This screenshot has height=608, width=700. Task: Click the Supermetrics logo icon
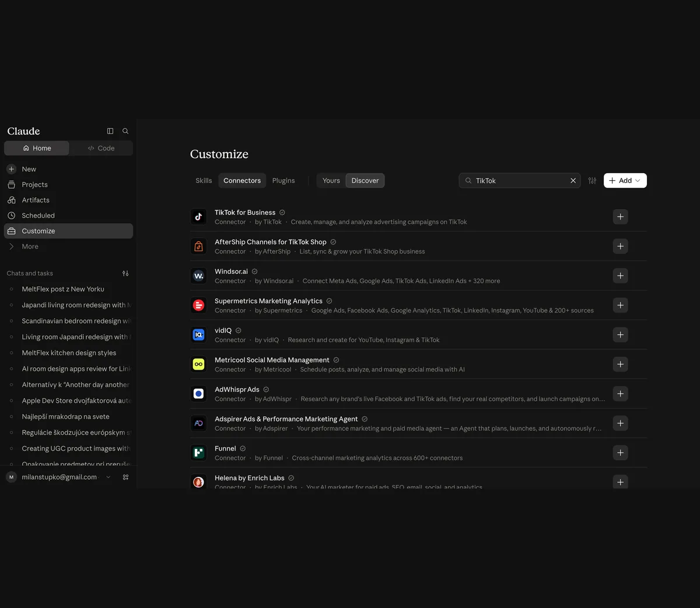198,305
